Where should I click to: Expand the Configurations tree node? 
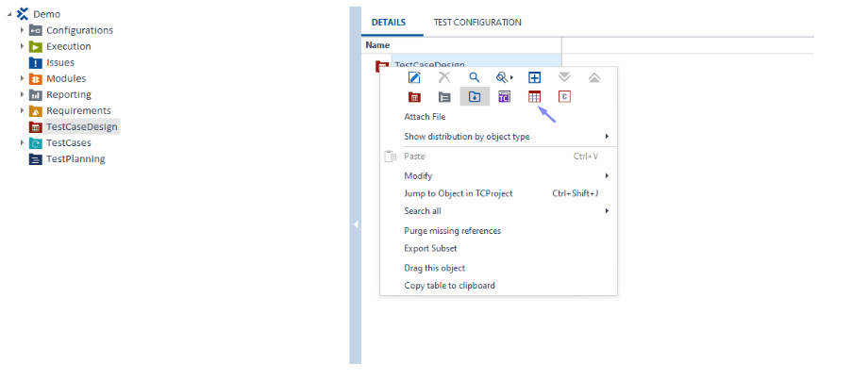(x=22, y=30)
